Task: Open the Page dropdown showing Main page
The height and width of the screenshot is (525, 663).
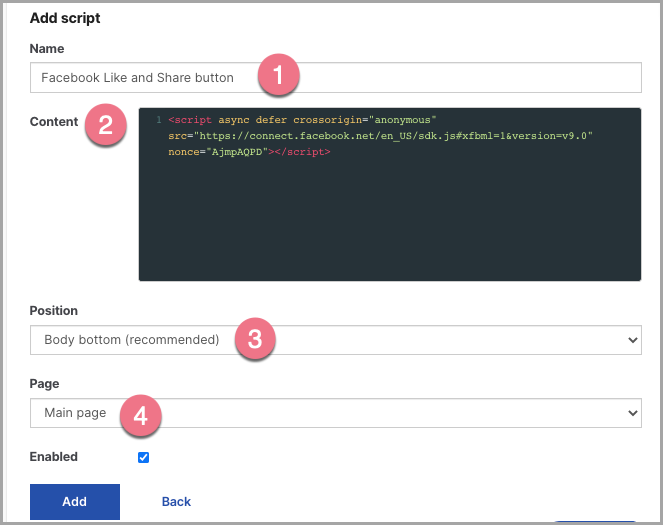Action: [336, 413]
